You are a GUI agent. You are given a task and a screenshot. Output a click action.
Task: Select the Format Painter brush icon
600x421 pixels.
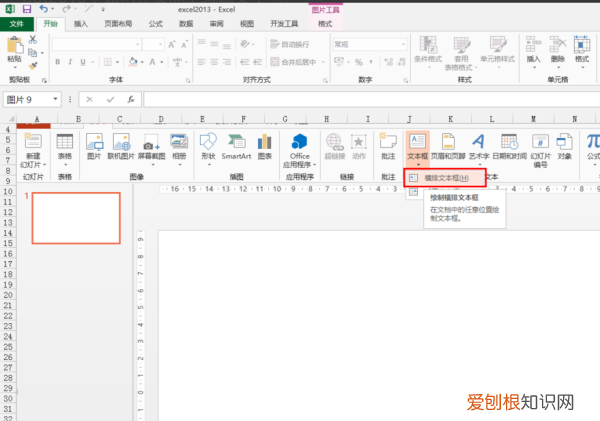pyautogui.click(x=33, y=66)
